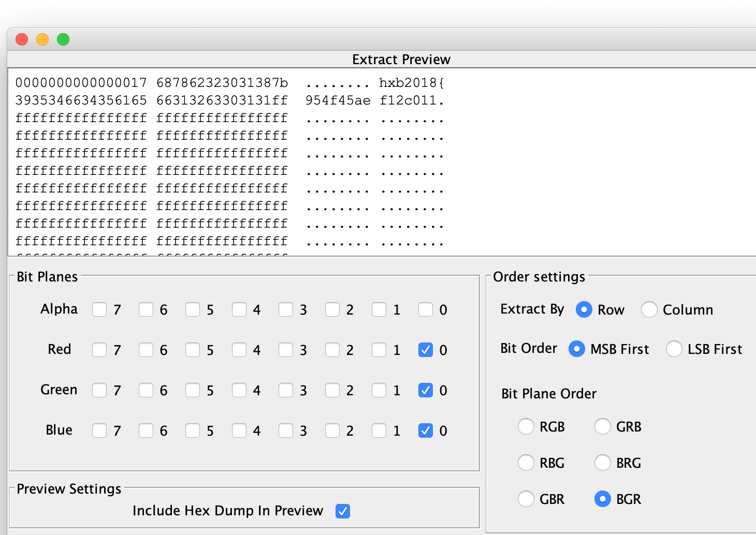This screenshot has height=535, width=756.
Task: Toggle Include Hex Dump In Preview
Action: coord(343,511)
